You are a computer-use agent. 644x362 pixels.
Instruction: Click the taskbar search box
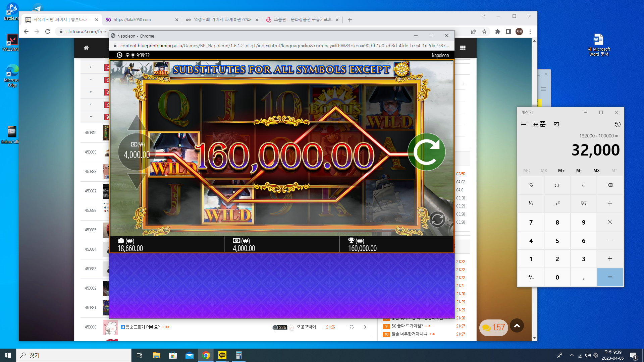tap(74, 355)
